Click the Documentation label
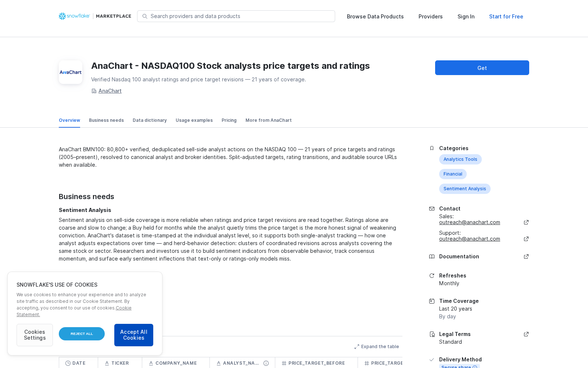Screen dimensions: 588x368 pos(459,256)
